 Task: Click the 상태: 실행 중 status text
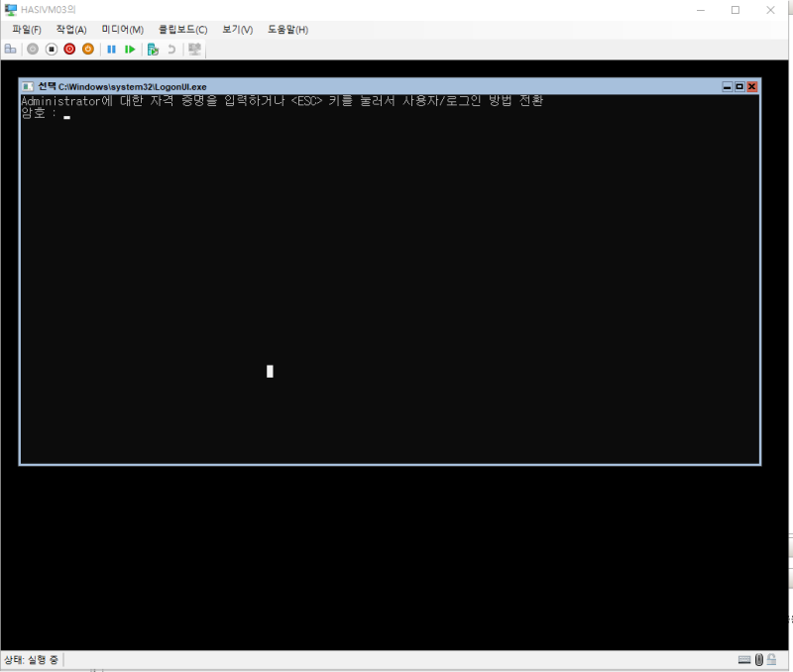pos(31,659)
